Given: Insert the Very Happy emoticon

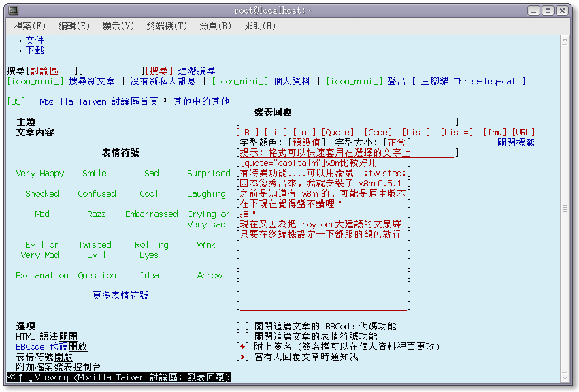Looking at the screenshot, I should tap(40, 174).
